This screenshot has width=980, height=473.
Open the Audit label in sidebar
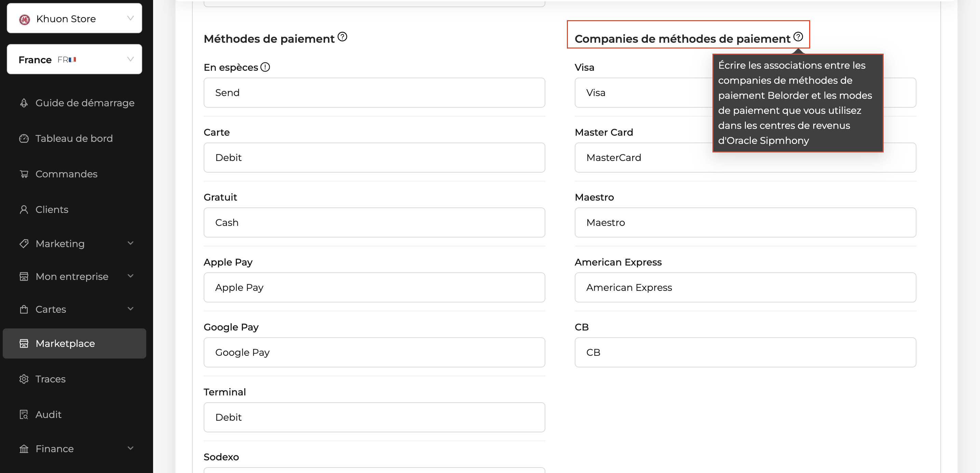(48, 415)
